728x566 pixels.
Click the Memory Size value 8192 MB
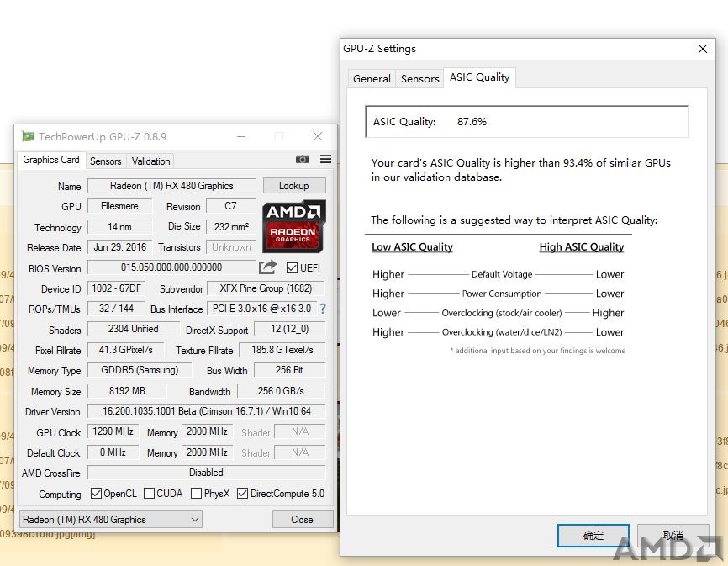127,391
